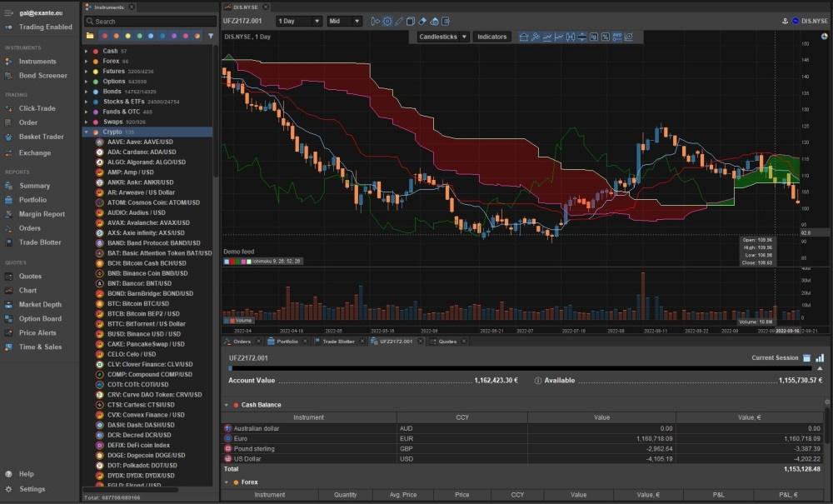Click the Settings gear icon

[x=8, y=489]
